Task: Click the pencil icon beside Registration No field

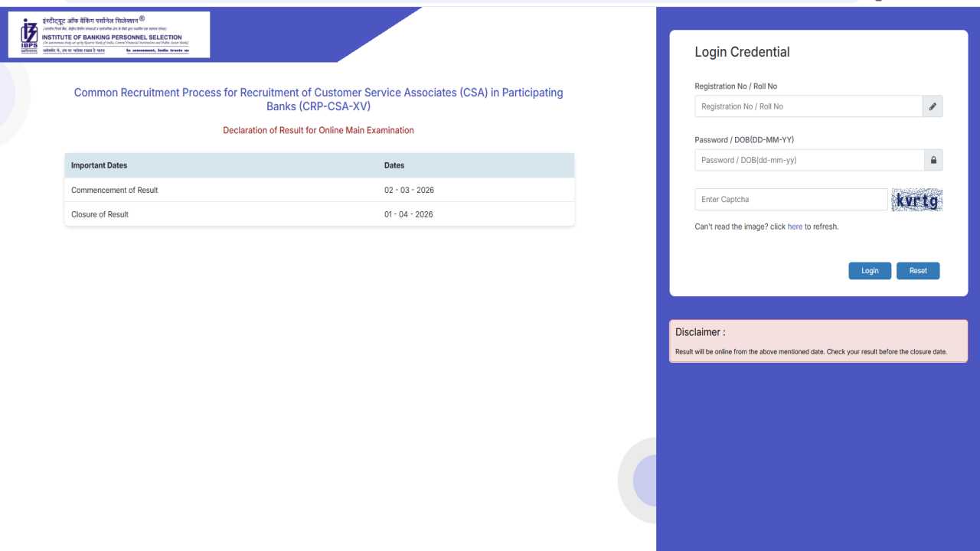Action: point(932,106)
